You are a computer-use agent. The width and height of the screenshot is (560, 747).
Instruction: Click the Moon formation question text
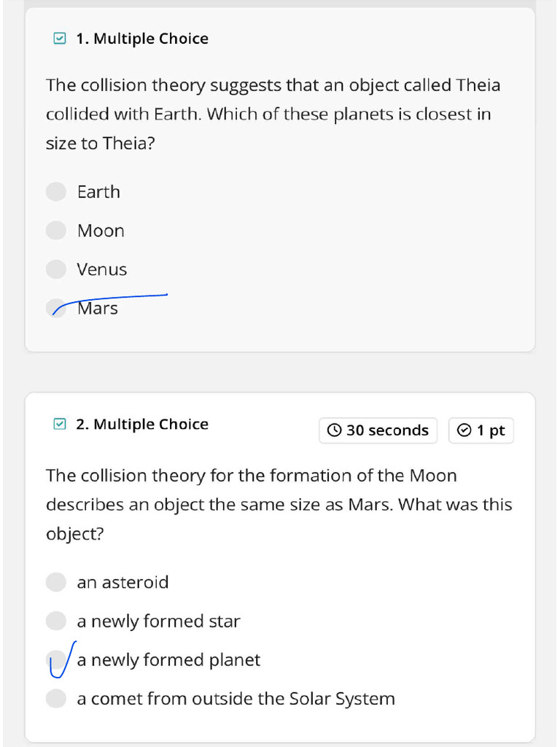279,504
